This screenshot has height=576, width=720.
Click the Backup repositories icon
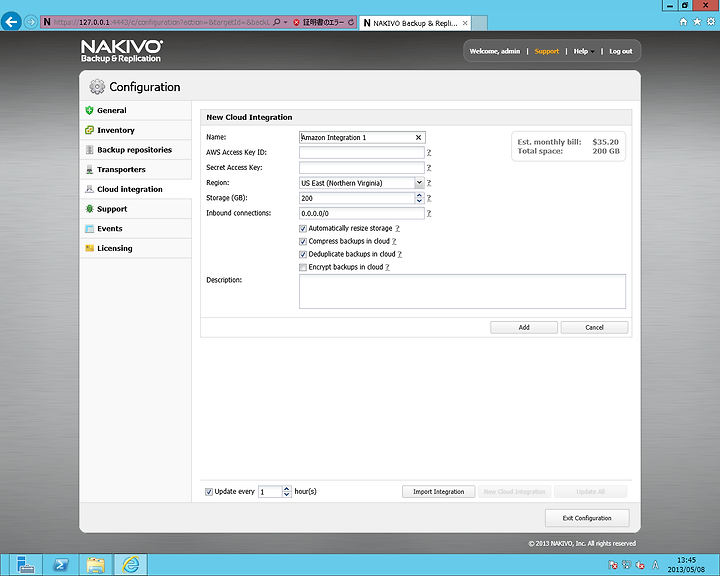point(90,150)
